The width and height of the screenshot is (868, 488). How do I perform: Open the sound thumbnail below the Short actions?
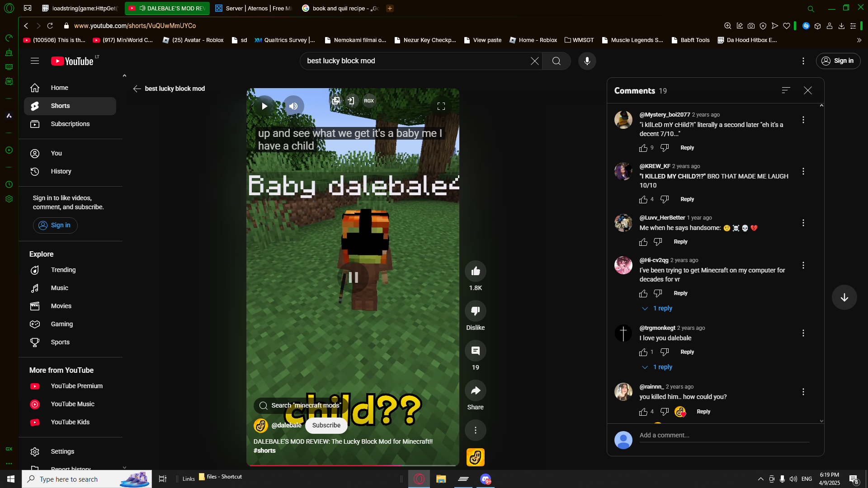coord(476,457)
